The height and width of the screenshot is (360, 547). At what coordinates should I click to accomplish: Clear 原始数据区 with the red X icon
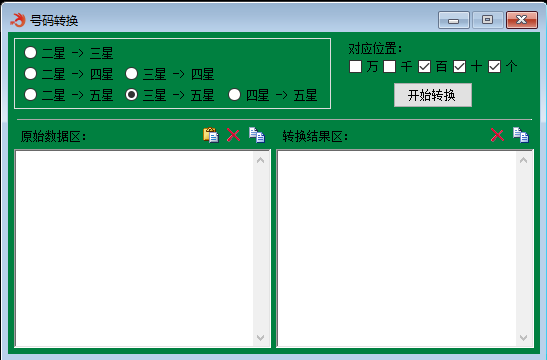(x=233, y=135)
